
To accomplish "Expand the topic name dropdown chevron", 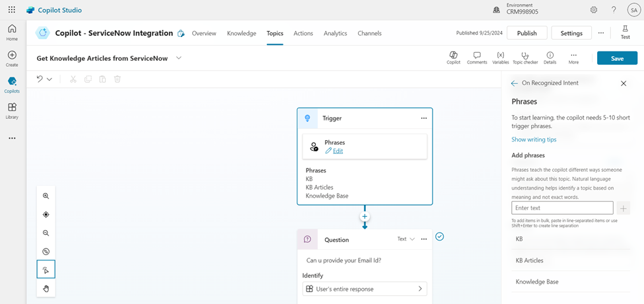I will tap(179, 58).
